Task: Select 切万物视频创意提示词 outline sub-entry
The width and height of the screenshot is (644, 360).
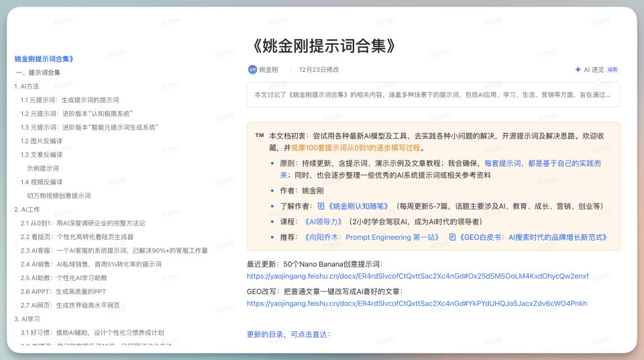Action: coord(59,196)
